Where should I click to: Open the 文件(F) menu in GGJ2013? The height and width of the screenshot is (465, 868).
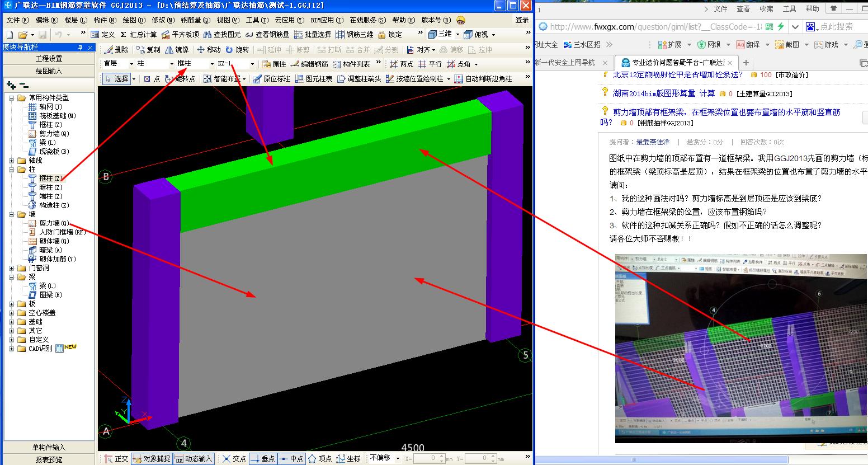(17, 20)
